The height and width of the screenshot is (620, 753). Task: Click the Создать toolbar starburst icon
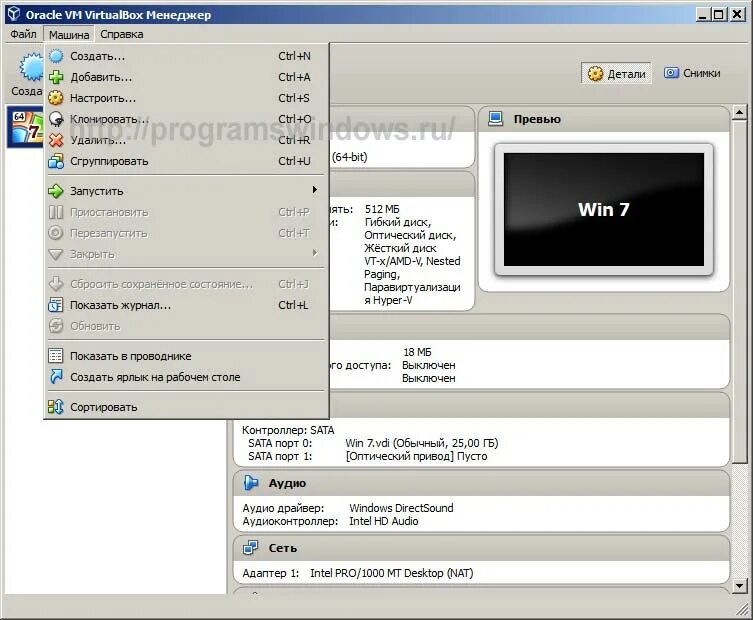tap(31, 67)
